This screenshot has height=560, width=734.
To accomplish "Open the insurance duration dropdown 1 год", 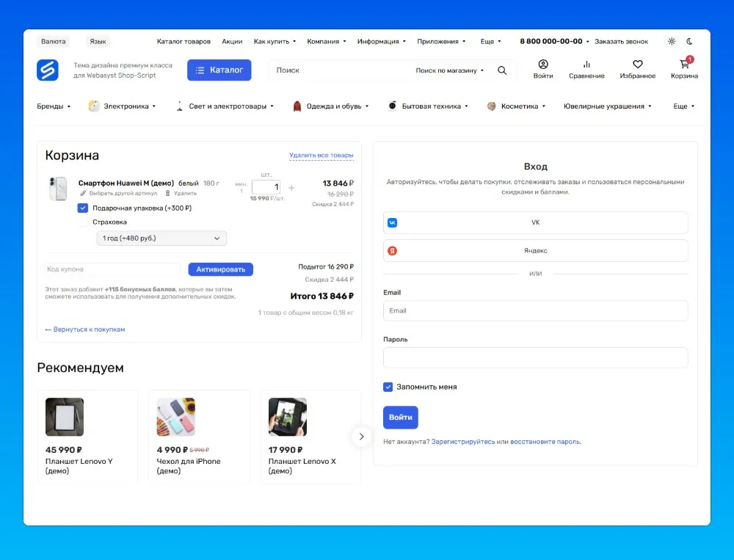I will pyautogui.click(x=161, y=238).
